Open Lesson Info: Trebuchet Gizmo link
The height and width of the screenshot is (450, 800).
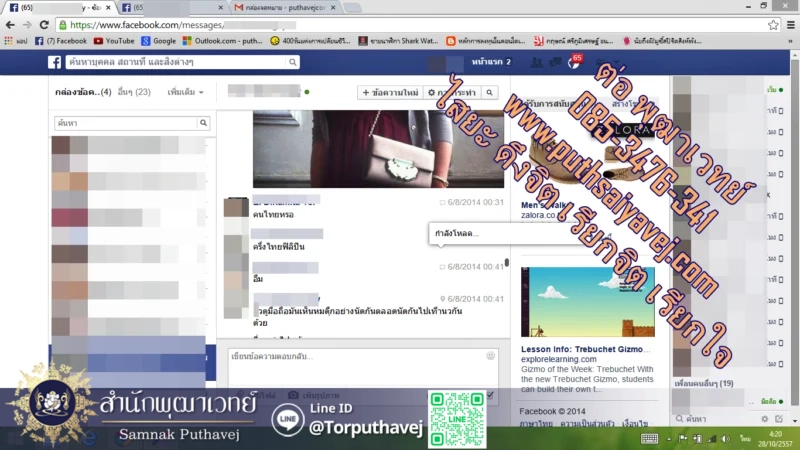click(x=586, y=349)
